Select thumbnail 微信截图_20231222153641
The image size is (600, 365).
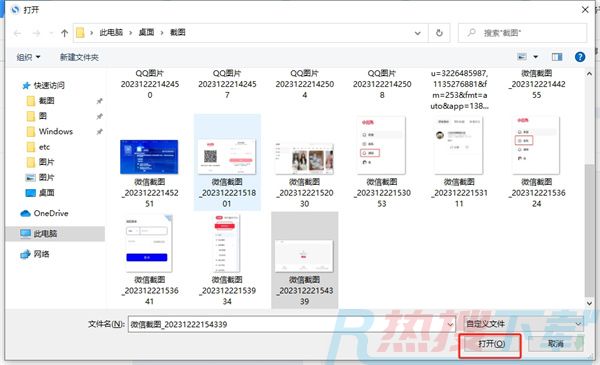pyautogui.click(x=149, y=244)
